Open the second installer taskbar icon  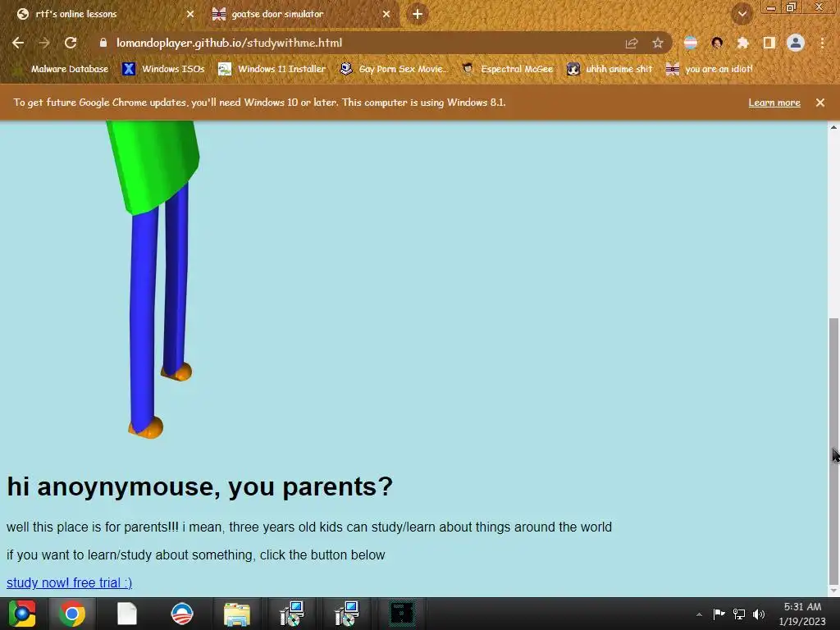coord(347,614)
